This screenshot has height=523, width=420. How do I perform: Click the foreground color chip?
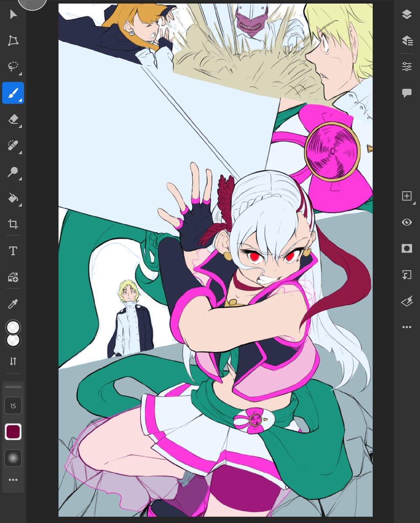coord(13,327)
